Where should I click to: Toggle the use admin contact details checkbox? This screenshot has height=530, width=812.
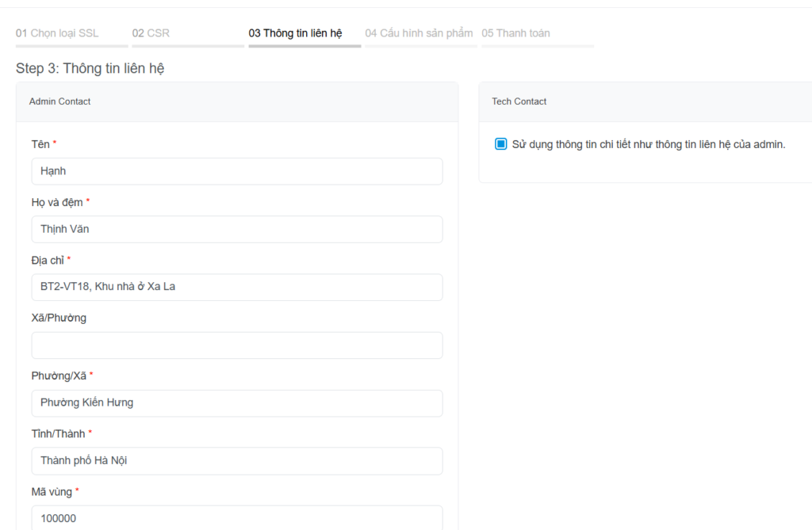click(x=500, y=144)
